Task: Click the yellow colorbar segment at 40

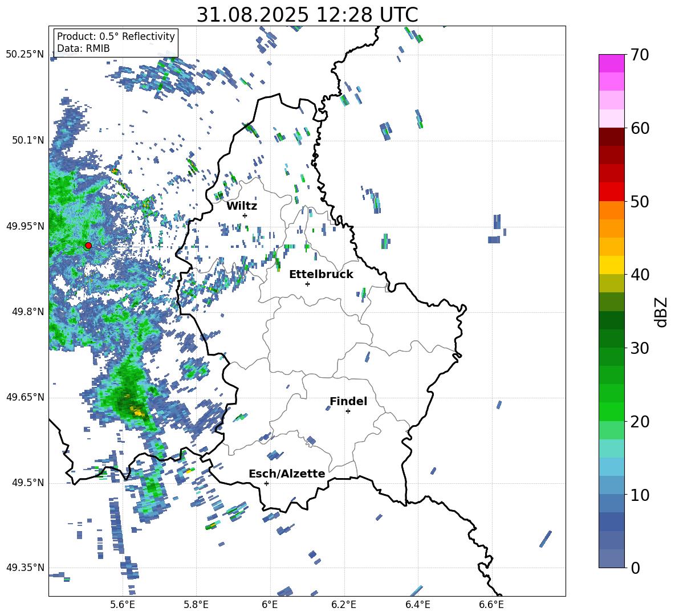Action: click(x=611, y=265)
